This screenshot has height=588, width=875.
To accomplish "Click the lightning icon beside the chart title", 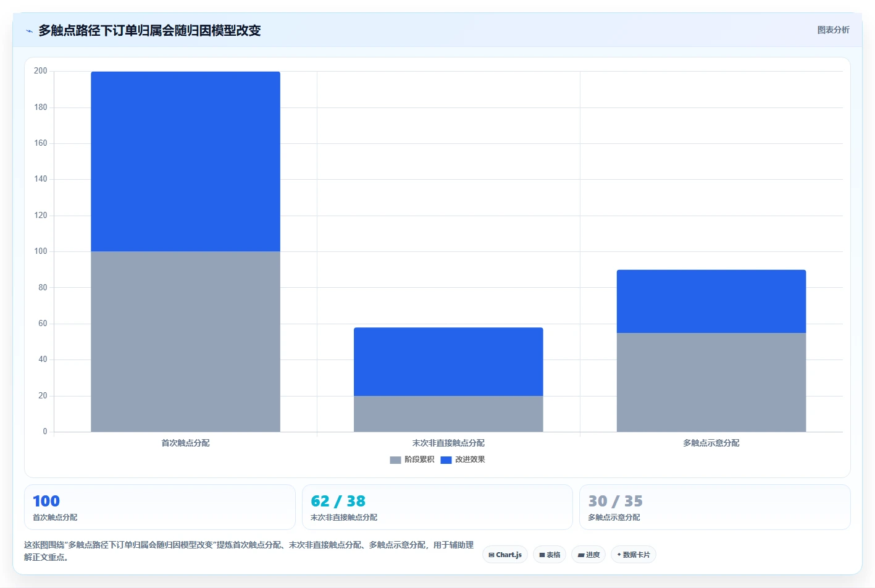I will coord(29,31).
